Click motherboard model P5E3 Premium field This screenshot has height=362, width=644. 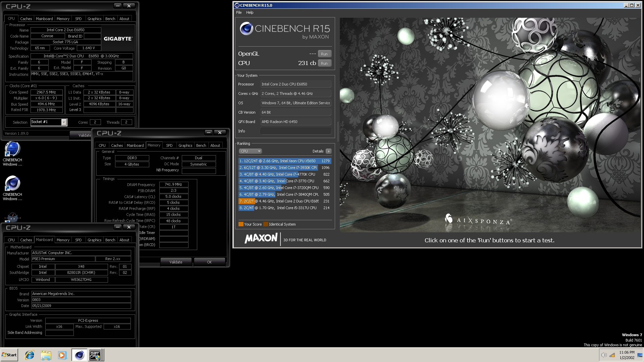click(63, 259)
